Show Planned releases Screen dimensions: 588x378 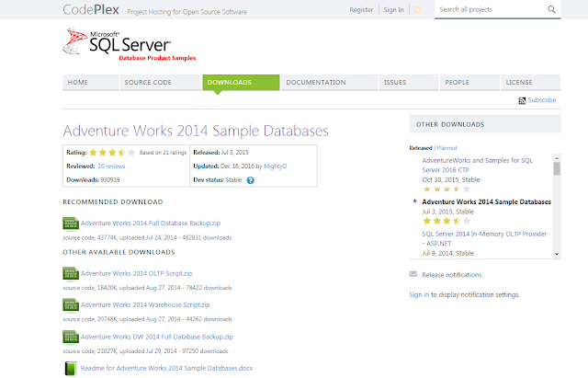pyautogui.click(x=447, y=148)
